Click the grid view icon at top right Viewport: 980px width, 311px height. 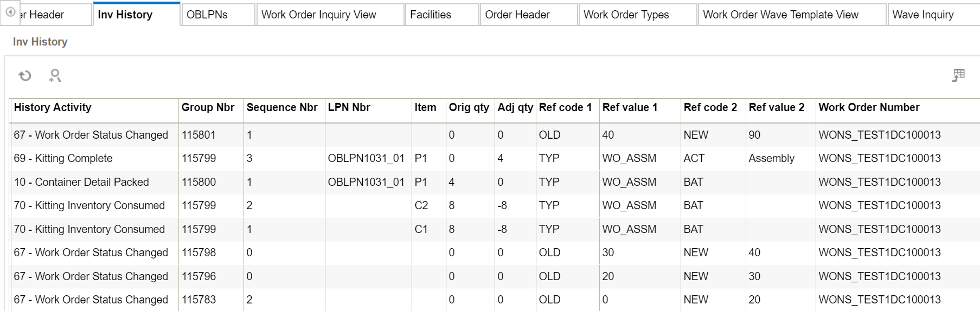pos(958,75)
